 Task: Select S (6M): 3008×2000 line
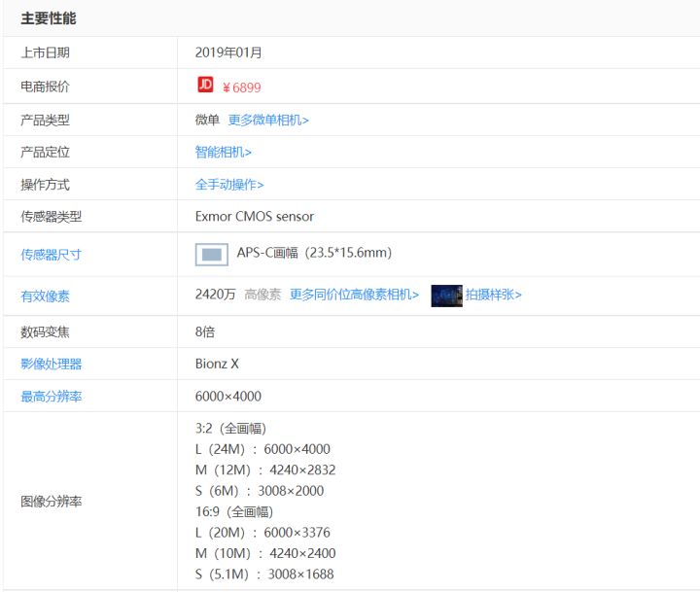point(260,491)
